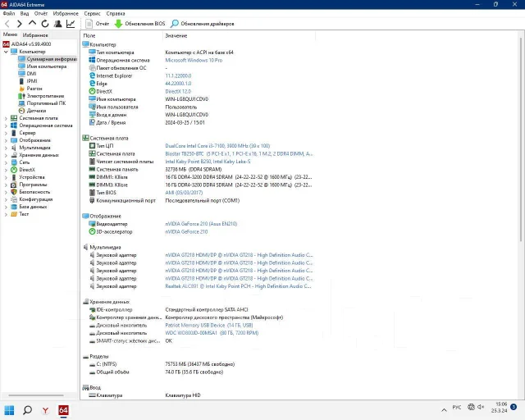This screenshot has height=420, width=525.
Task: Expand the Сервер tree node
Action: 6,133
